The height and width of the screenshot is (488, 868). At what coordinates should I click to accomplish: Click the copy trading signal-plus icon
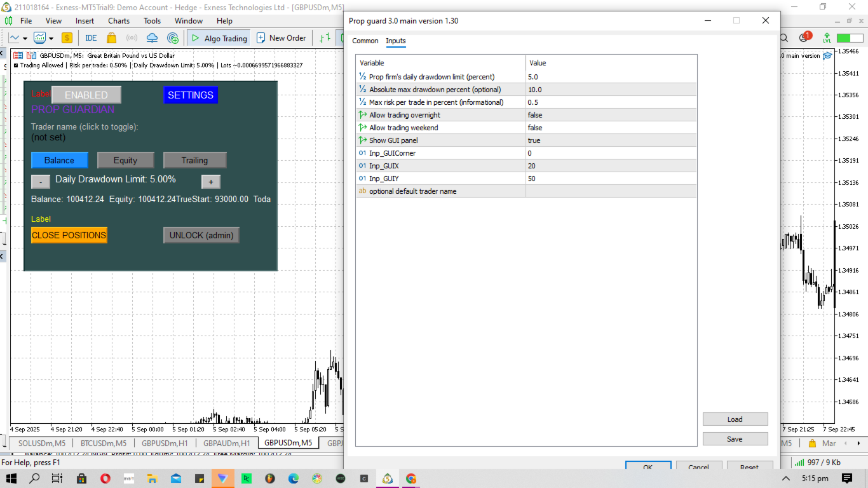click(173, 38)
